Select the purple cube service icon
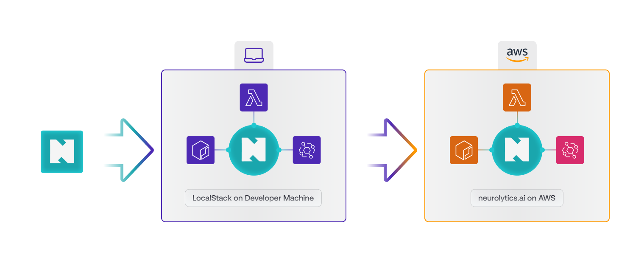 pos(200,150)
